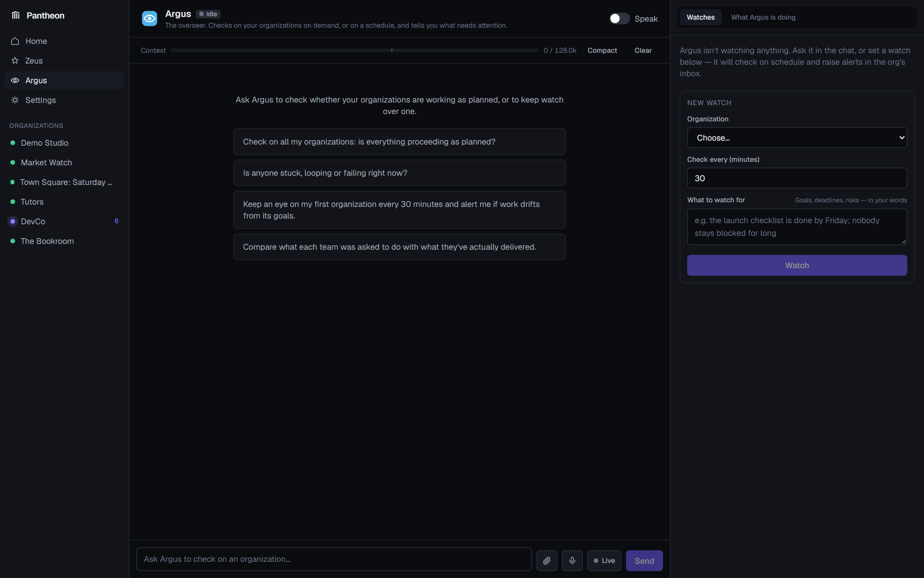
Task: Open the Market Watch organization
Action: 64,163
